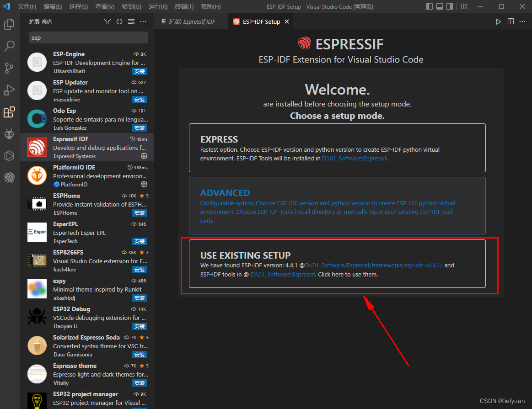
Task: Close the ESP-IDF Setup tab
Action: (287, 21)
